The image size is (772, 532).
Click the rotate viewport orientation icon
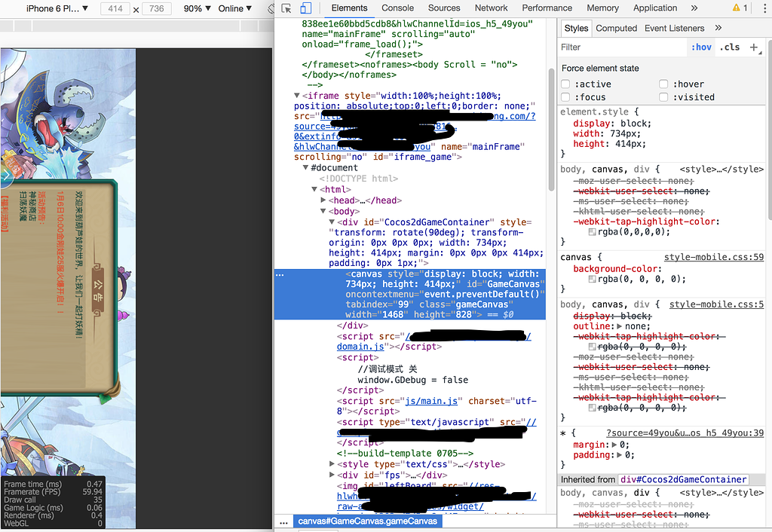coord(270,8)
